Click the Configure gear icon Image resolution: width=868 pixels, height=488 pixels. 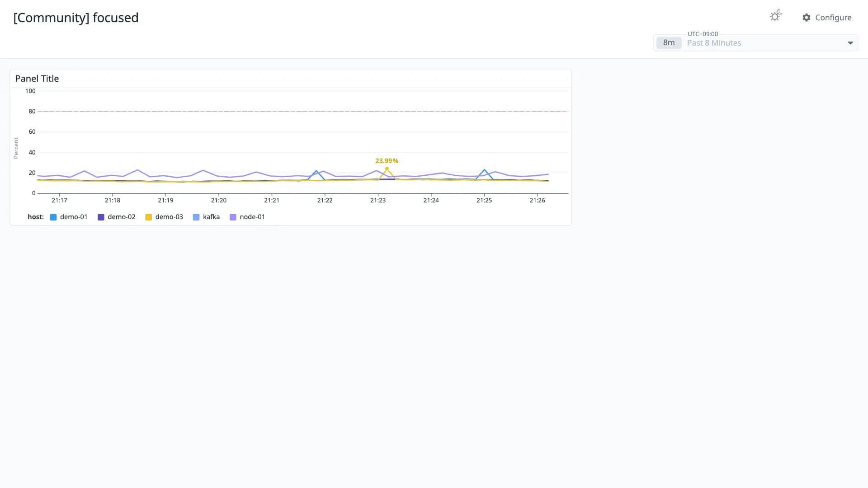(x=807, y=18)
